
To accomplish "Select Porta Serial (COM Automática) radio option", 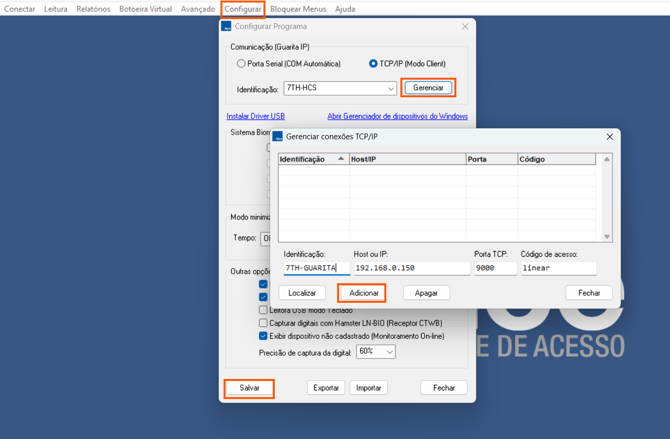I will pos(241,64).
